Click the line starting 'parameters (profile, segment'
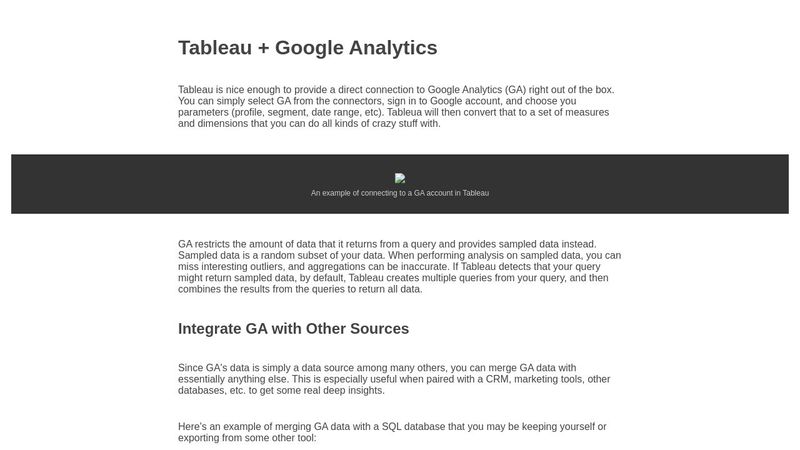This screenshot has height=450, width=800. click(x=393, y=112)
